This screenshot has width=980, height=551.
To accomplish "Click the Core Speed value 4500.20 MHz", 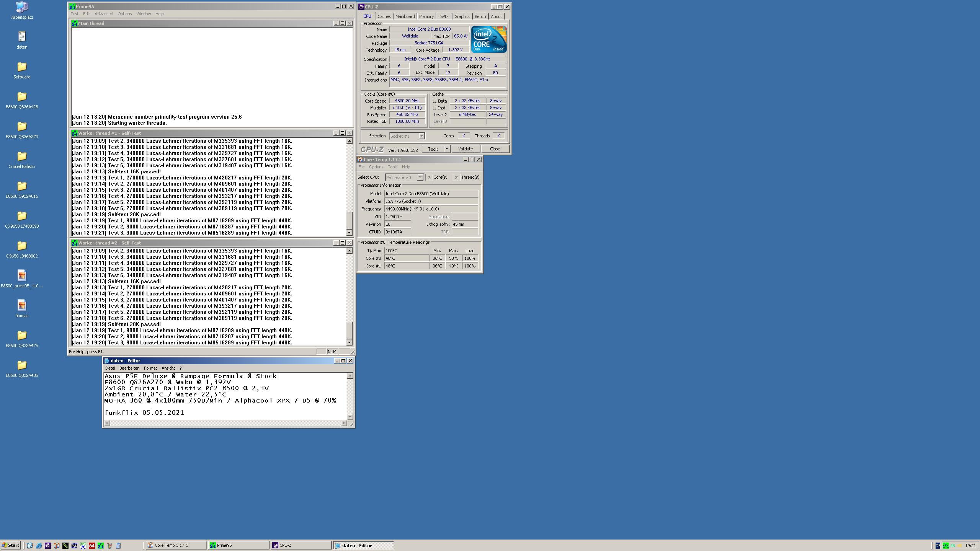I will coord(407,101).
